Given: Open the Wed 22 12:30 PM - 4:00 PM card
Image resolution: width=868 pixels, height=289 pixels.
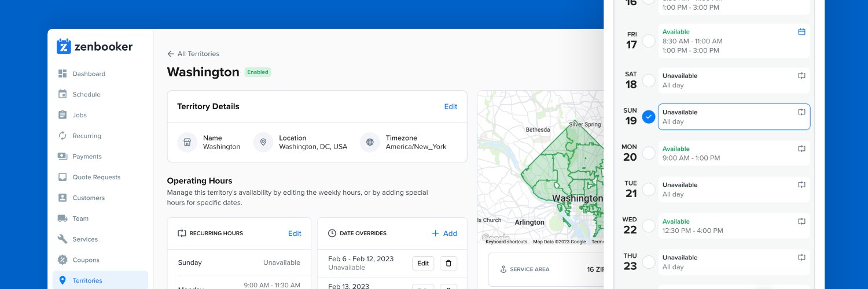Looking at the screenshot, I should click(x=734, y=226).
